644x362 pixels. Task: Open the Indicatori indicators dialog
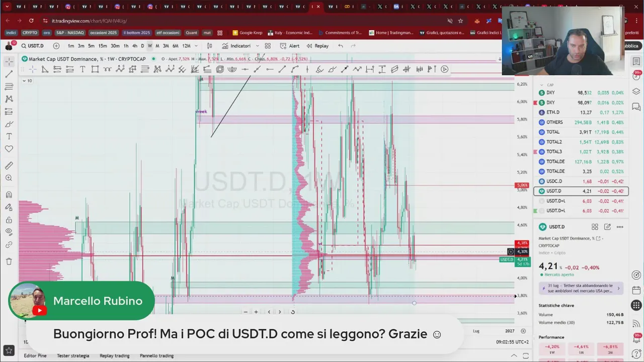236,46
